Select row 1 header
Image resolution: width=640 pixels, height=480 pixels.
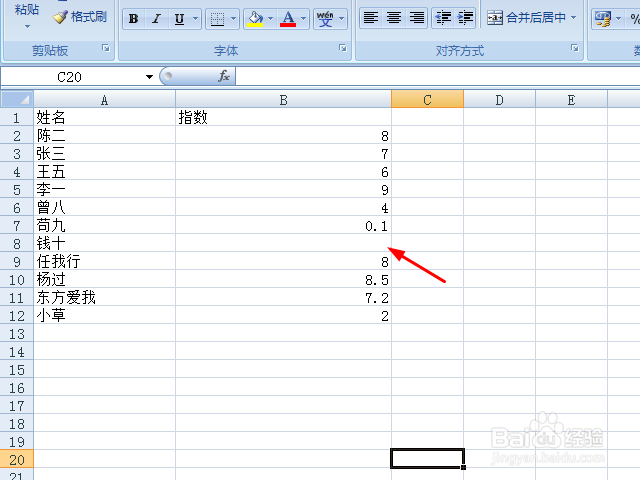(x=17, y=118)
